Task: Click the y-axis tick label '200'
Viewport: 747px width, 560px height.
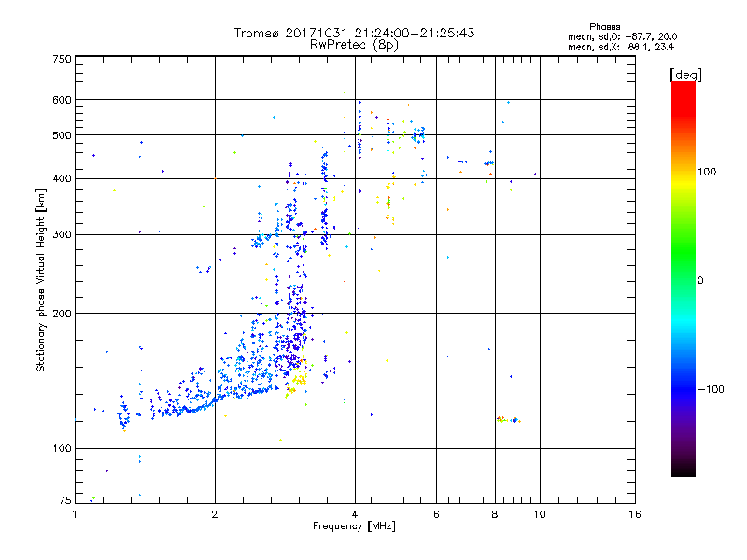Action: [63, 314]
